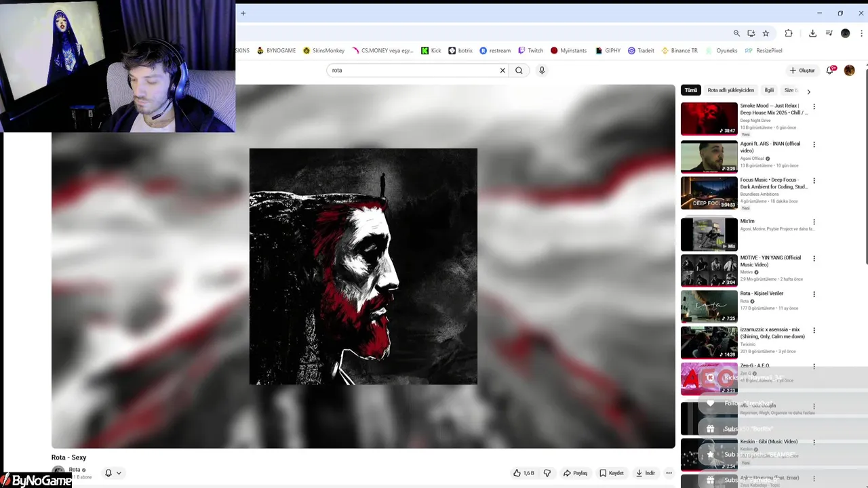
Task: Open the GIPHY bookmark
Action: pyautogui.click(x=608, y=51)
